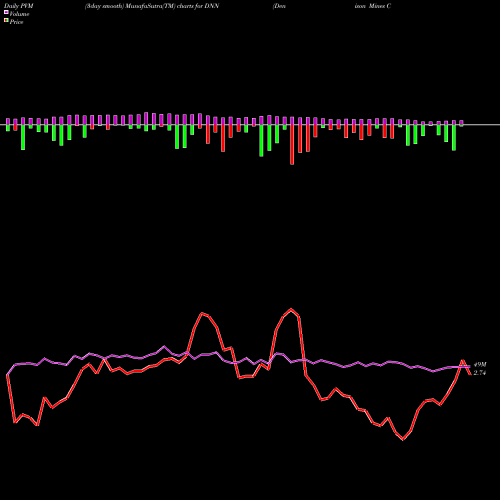The width and height of the screenshot is (500, 500).
Task: Click the 'Price' legend label
Action: (x=16, y=22)
